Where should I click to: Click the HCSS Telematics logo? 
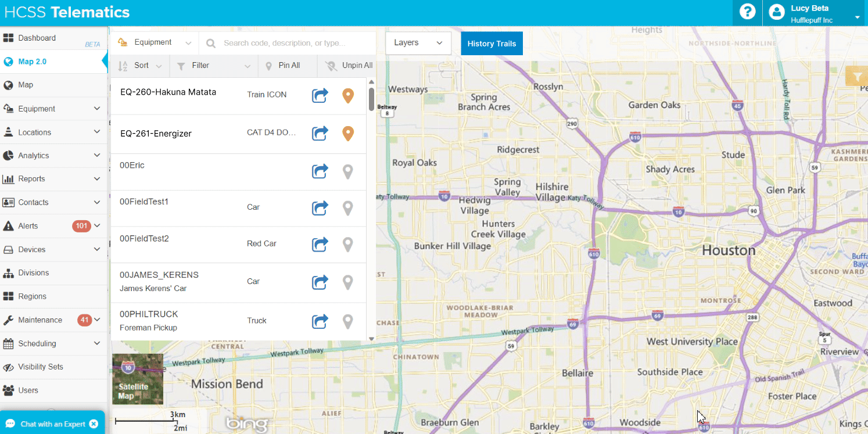[x=67, y=12]
